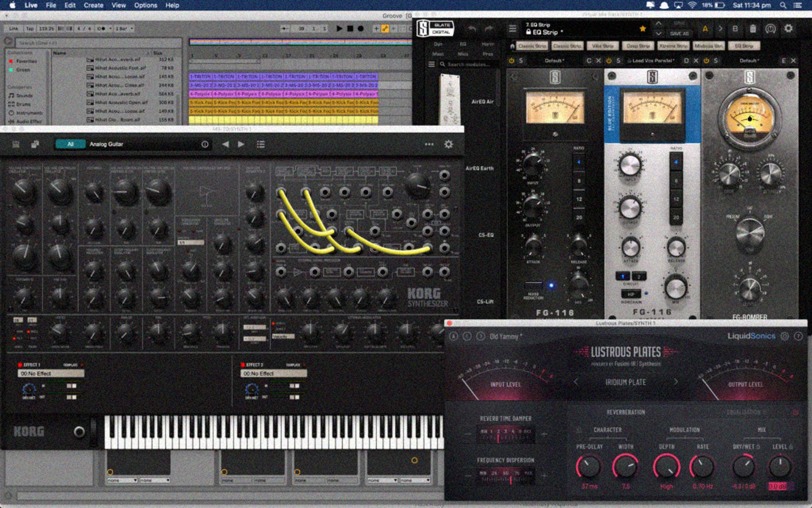Click the Save As button
Screen dimensions: 812x508
(x=679, y=33)
